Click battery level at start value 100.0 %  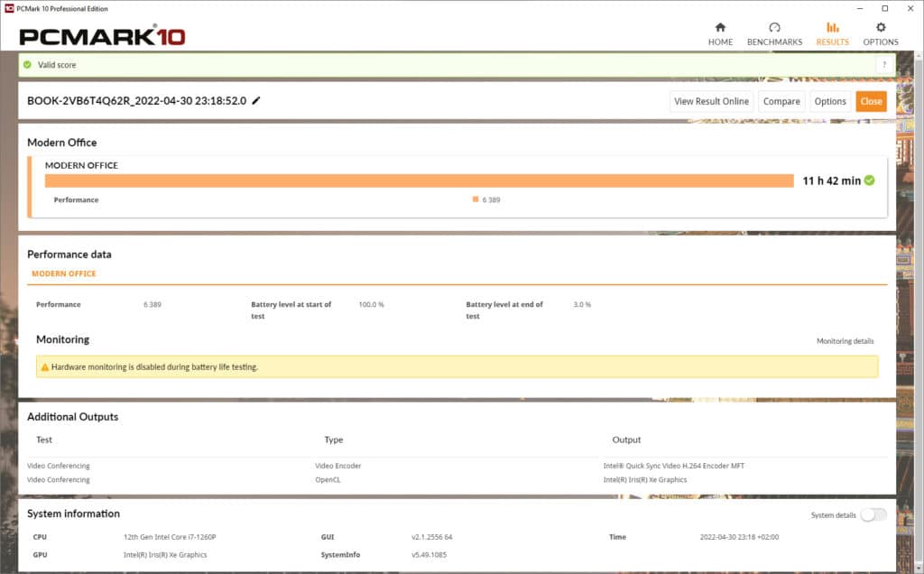[371, 305]
